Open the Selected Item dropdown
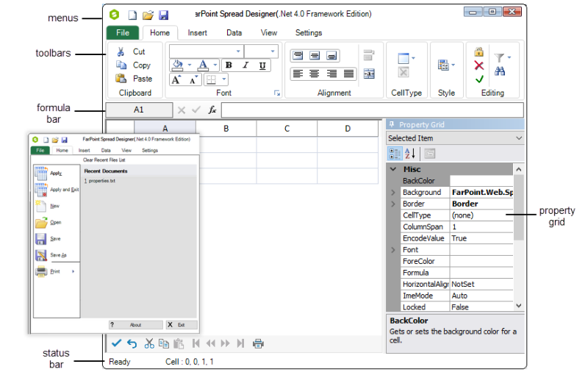The height and width of the screenshot is (375, 588). tap(519, 138)
